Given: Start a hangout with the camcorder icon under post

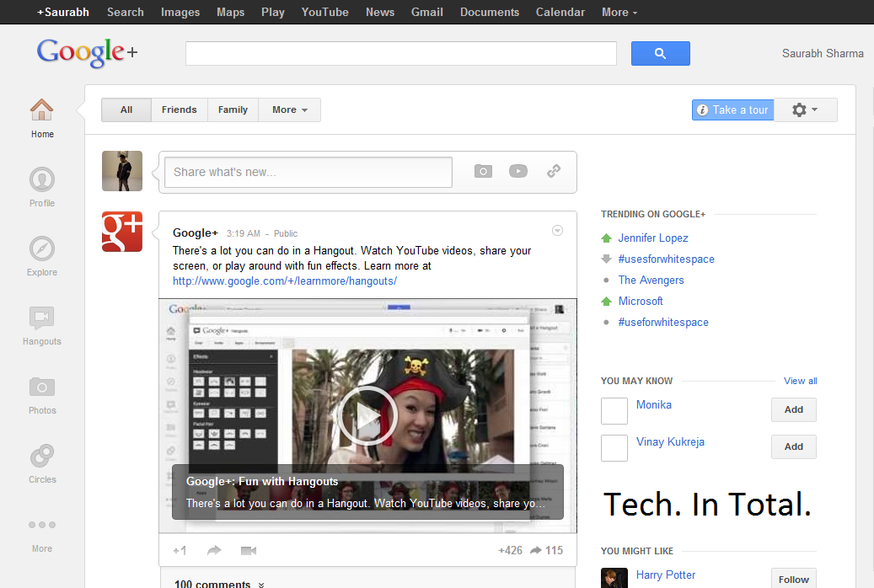Looking at the screenshot, I should 249,551.
